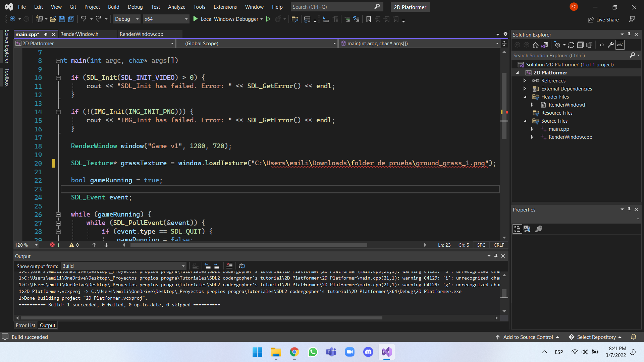
Task: Collapse the Source Files folder
Action: coord(525,121)
